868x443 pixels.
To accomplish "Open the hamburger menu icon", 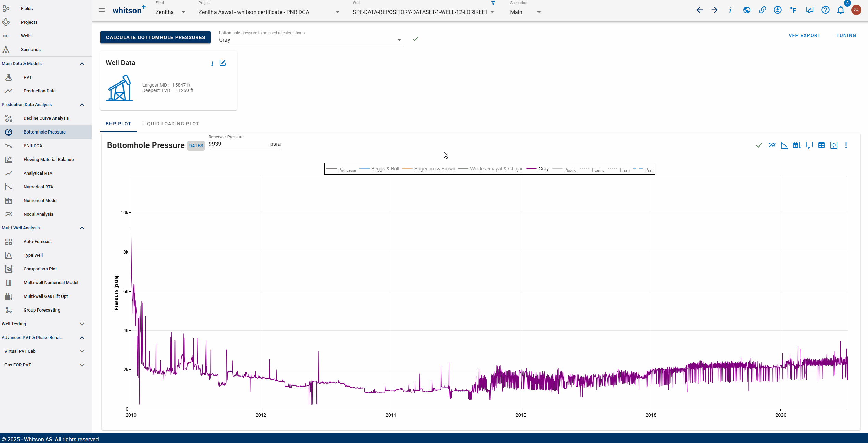I will pyautogui.click(x=102, y=10).
